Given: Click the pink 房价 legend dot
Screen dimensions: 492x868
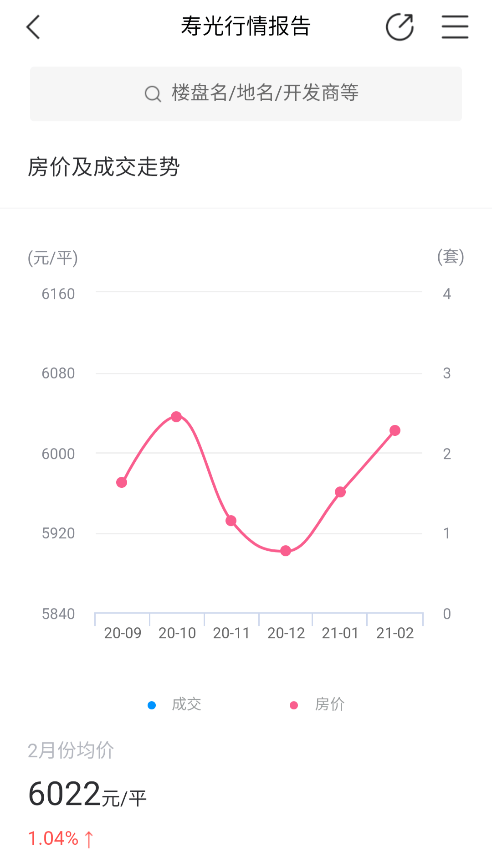Looking at the screenshot, I should [294, 705].
